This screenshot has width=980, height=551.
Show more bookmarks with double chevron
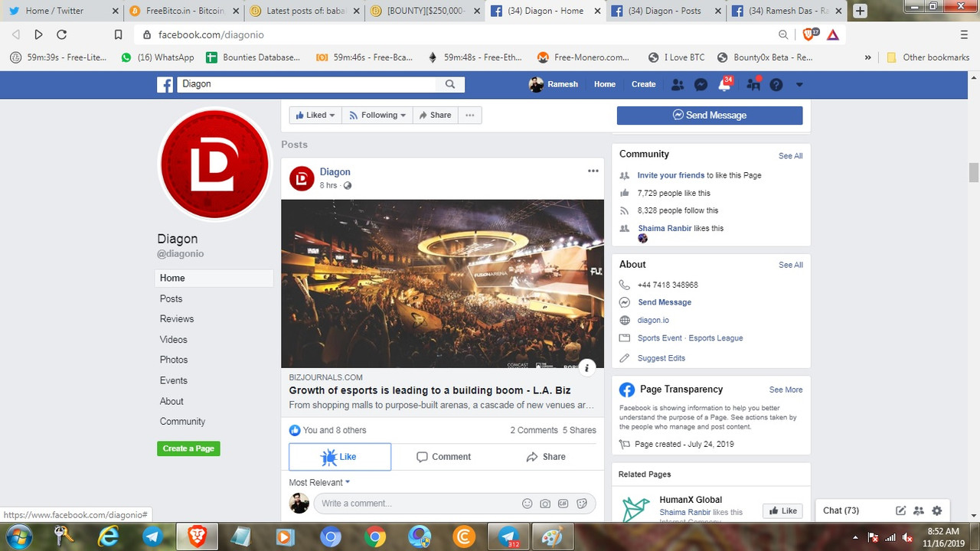tap(867, 57)
